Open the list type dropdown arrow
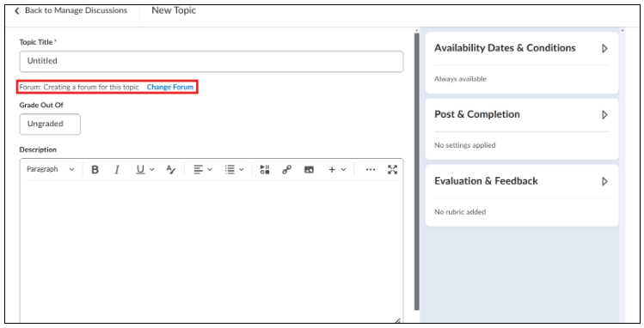The width and height of the screenshot is (644, 328). coord(242,169)
